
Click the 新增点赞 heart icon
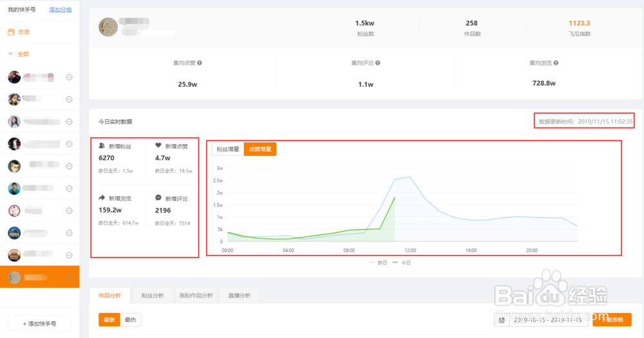coord(158,146)
